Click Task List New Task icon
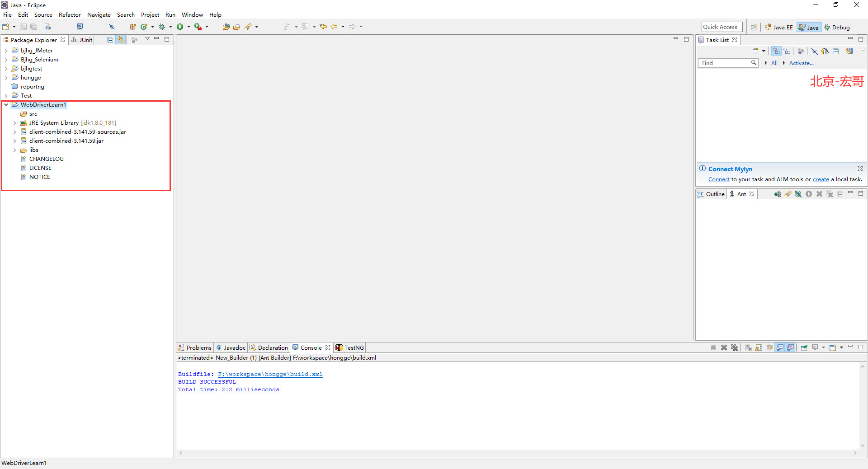Screen dimensions: 868x469 [755, 51]
